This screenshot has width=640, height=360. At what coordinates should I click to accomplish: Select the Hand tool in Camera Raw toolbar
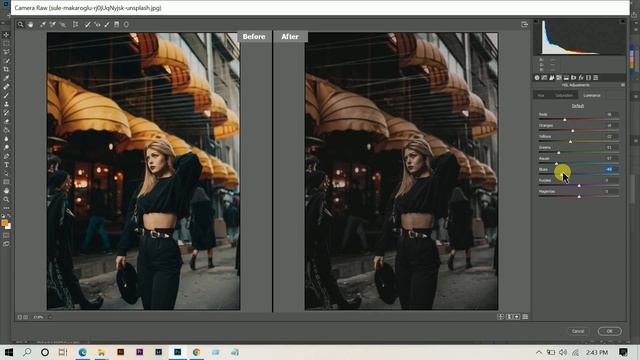click(31, 24)
